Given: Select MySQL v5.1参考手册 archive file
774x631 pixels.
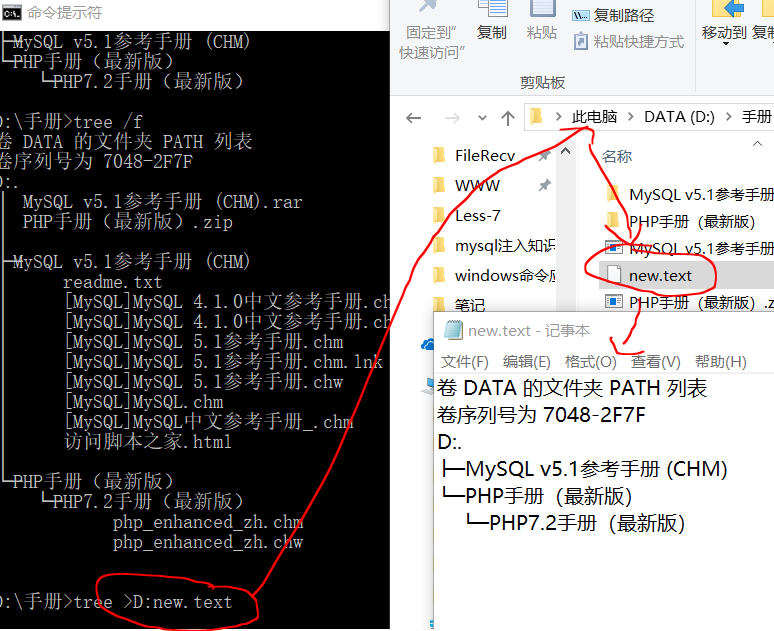Looking at the screenshot, I should coord(689,248).
